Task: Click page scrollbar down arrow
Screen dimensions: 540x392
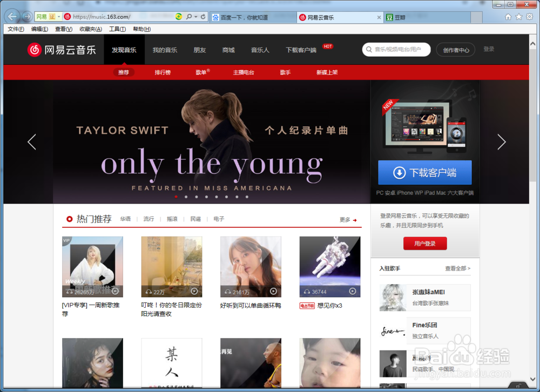Action: pyautogui.click(x=532, y=378)
